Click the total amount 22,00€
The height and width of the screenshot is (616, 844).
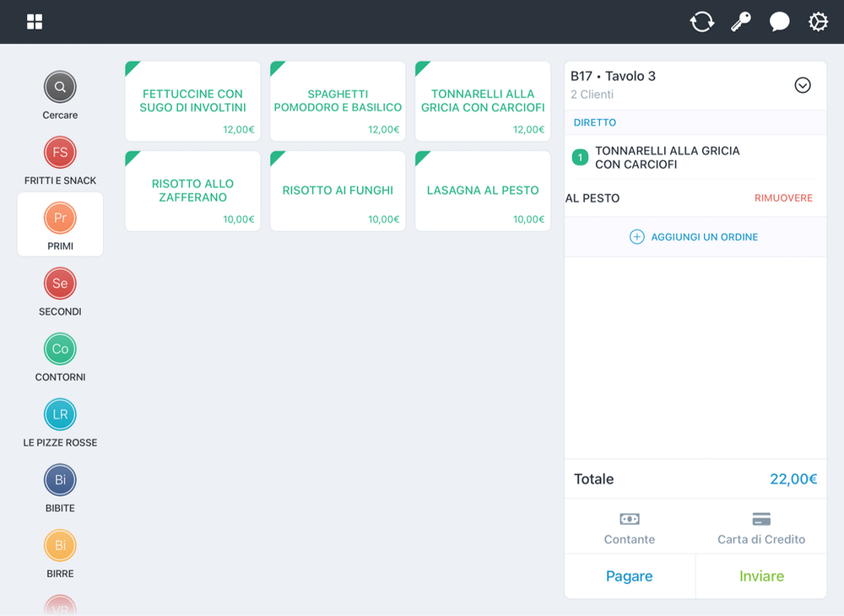793,478
